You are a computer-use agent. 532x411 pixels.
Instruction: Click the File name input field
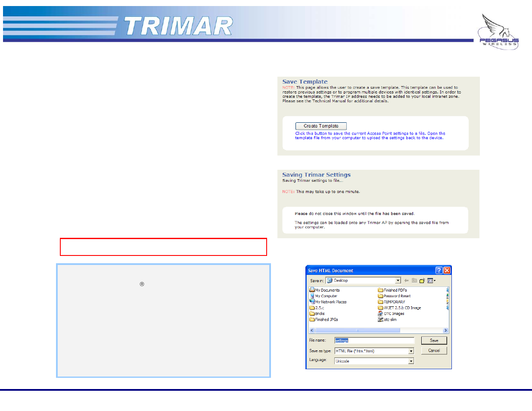[374, 340]
